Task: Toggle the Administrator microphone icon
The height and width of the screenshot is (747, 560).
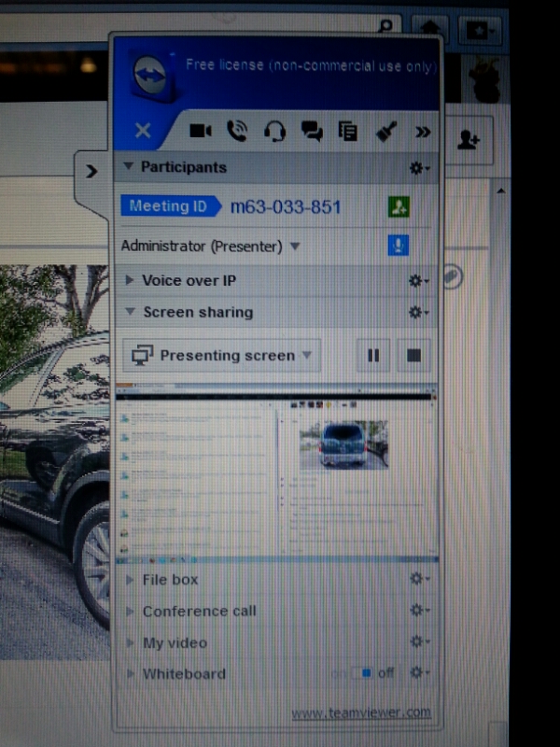Action: [x=399, y=246]
